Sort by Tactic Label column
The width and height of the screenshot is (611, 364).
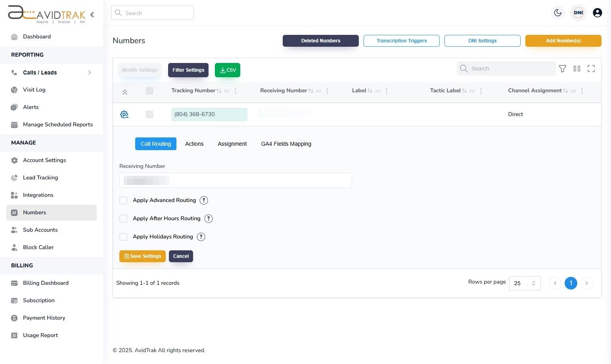click(464, 91)
